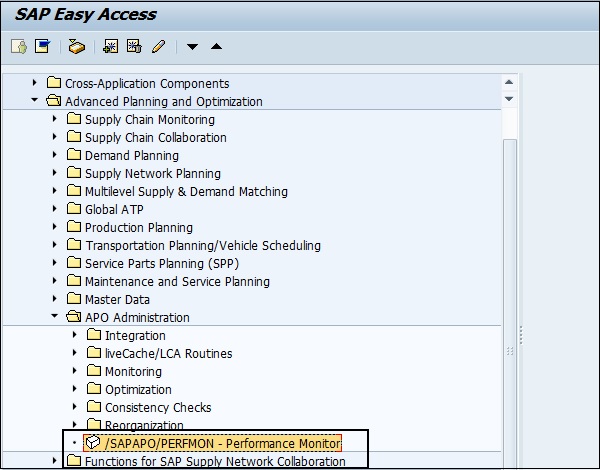Click the Change Favorites pencil icon
600x470 pixels.
(158, 47)
